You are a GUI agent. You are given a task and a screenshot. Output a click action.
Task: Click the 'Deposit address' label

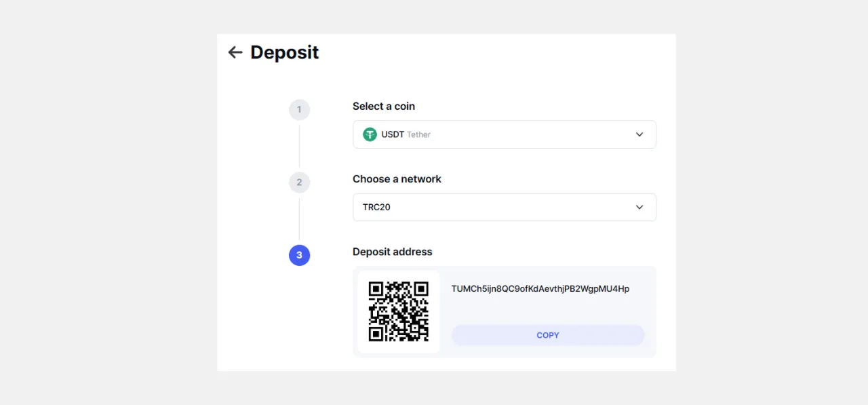392,252
